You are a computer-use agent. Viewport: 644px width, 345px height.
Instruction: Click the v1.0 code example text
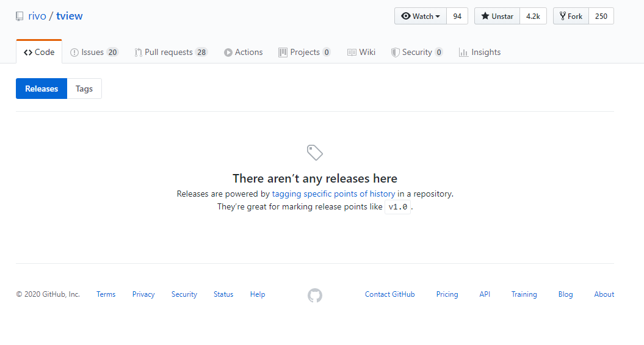[398, 206]
